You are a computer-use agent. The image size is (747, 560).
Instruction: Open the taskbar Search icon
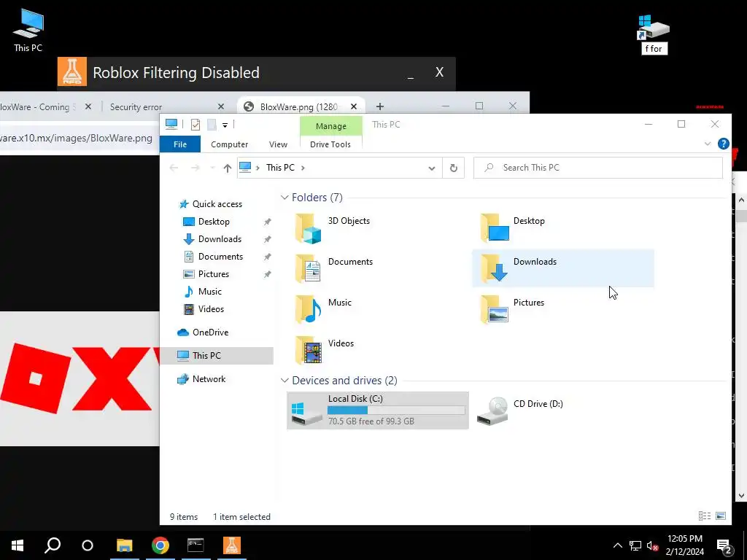point(53,545)
